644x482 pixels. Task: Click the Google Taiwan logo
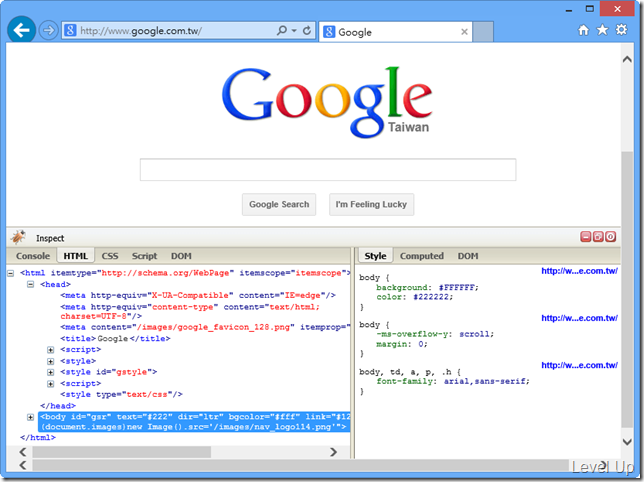[x=327, y=103]
